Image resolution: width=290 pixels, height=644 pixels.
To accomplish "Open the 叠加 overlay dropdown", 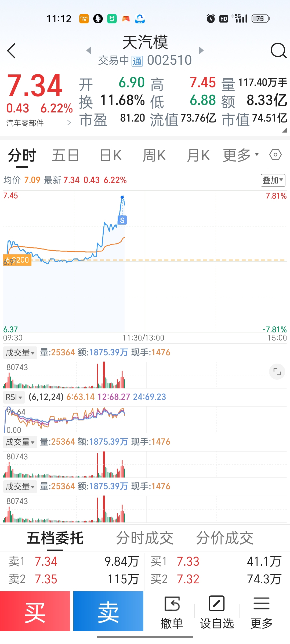I will pyautogui.click(x=273, y=180).
